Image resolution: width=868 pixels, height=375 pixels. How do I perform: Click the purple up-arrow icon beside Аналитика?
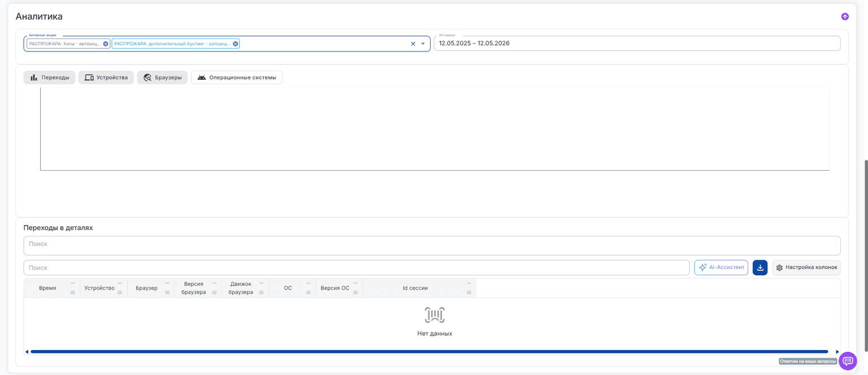tap(845, 16)
